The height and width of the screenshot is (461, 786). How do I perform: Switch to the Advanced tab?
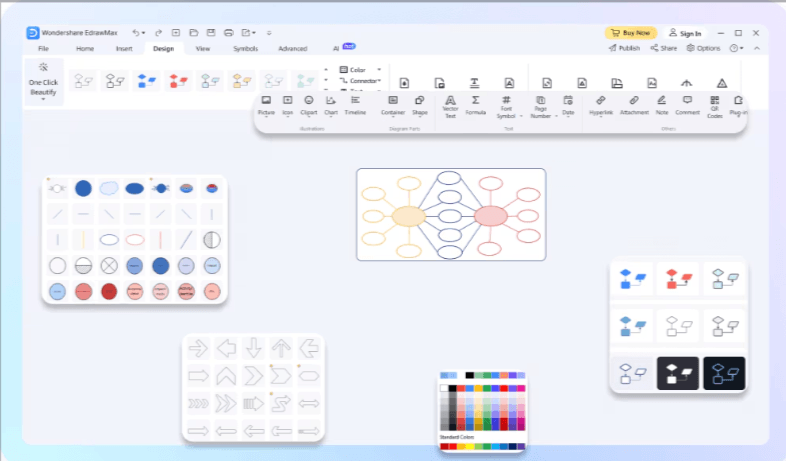click(293, 49)
